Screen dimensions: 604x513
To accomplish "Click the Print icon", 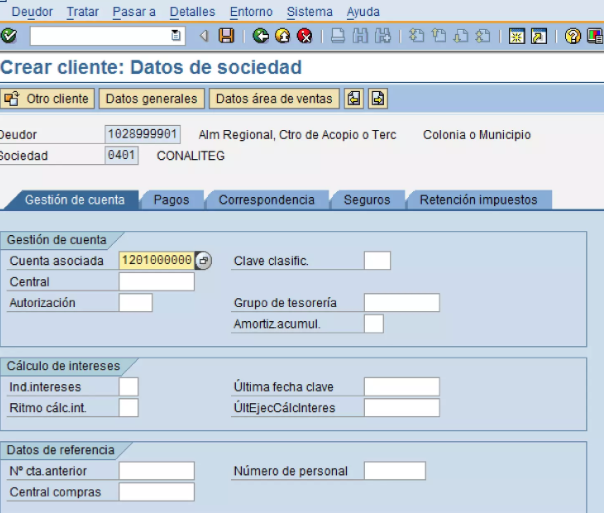I will point(338,36).
